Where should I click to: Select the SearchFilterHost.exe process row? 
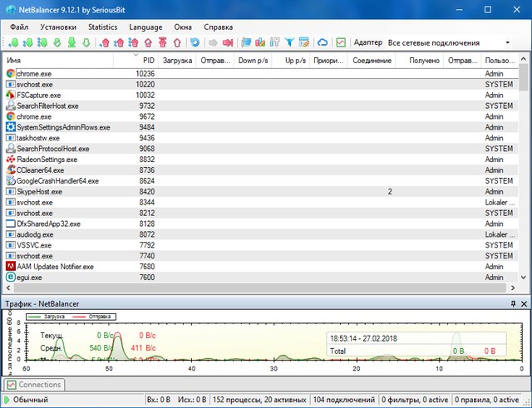(x=261, y=106)
